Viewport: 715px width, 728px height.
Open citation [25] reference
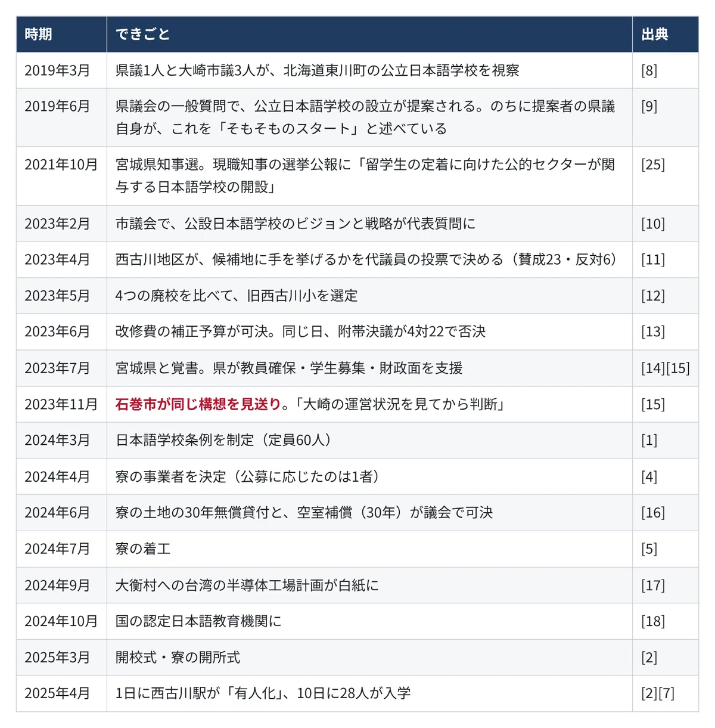653,165
